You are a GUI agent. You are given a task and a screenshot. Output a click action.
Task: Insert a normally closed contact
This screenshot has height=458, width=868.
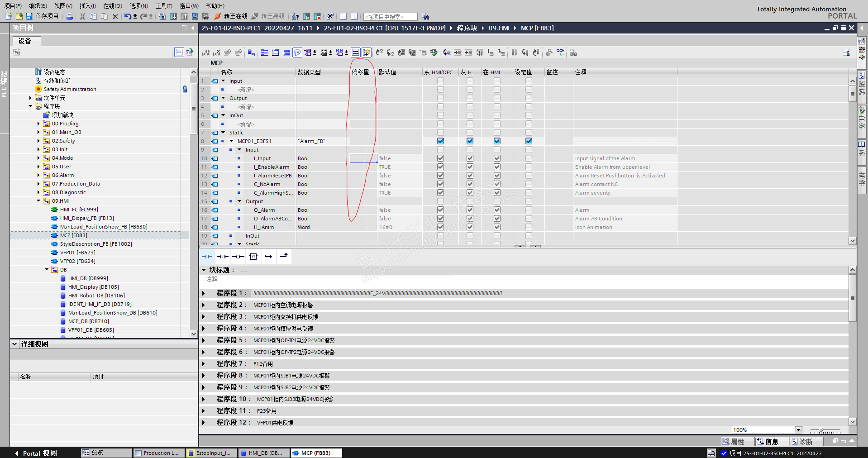coord(223,257)
